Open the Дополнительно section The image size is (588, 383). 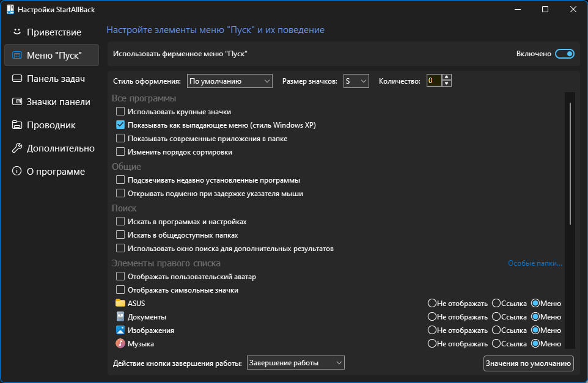tap(52, 148)
